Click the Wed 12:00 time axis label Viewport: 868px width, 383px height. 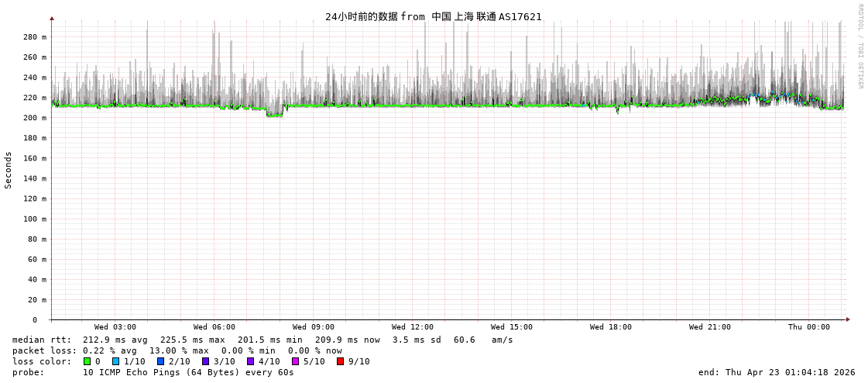[x=413, y=327]
